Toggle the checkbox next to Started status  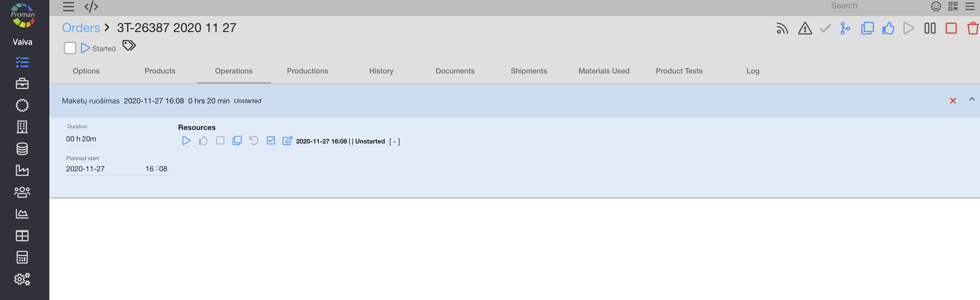70,48
